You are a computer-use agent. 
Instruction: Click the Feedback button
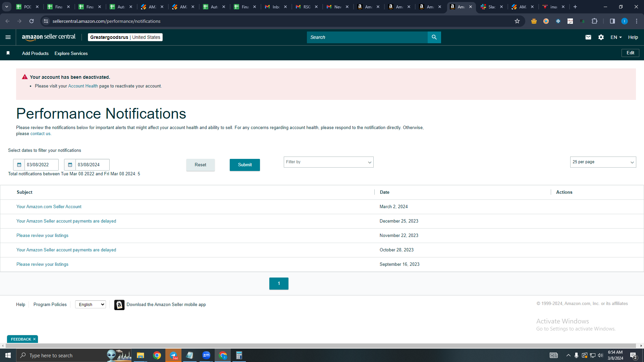tap(21, 339)
